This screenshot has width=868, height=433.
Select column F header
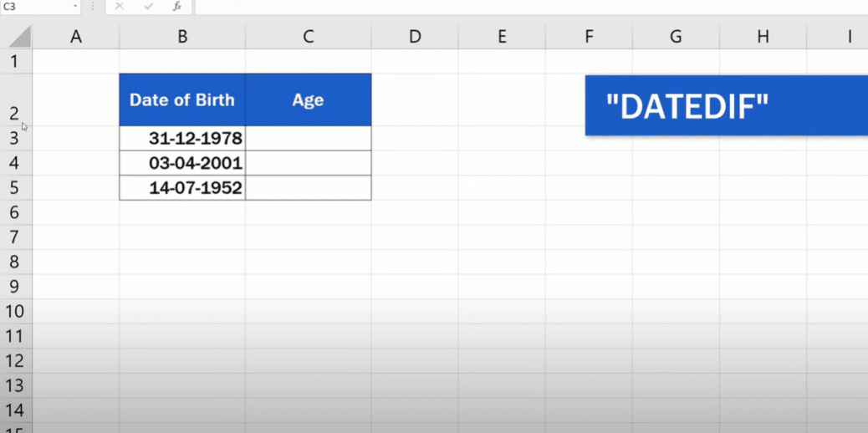pyautogui.click(x=589, y=37)
